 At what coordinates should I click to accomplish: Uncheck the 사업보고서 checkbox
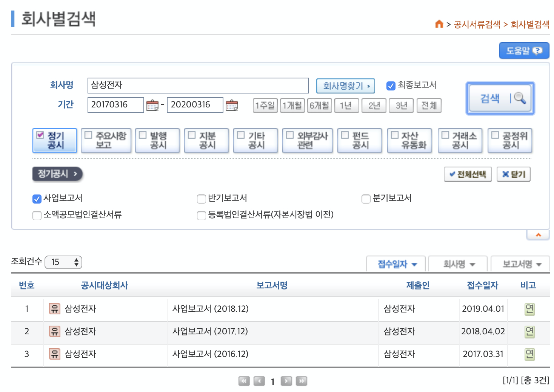point(37,199)
